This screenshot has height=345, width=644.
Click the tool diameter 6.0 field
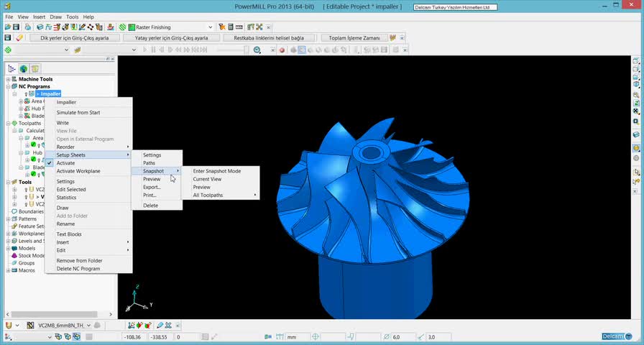(403, 337)
